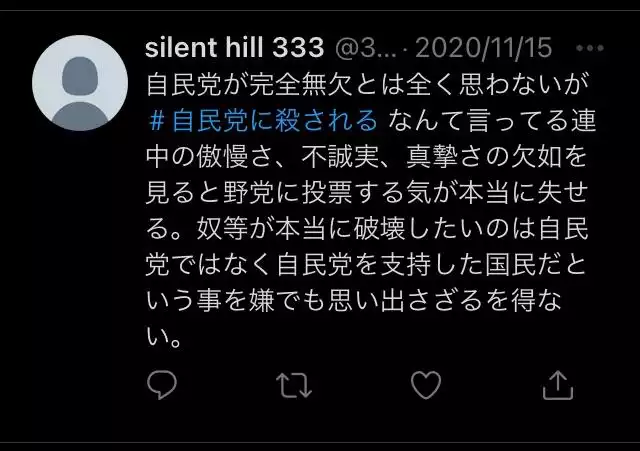
Task: Retweet the silent hill 333 post
Action: (x=294, y=385)
